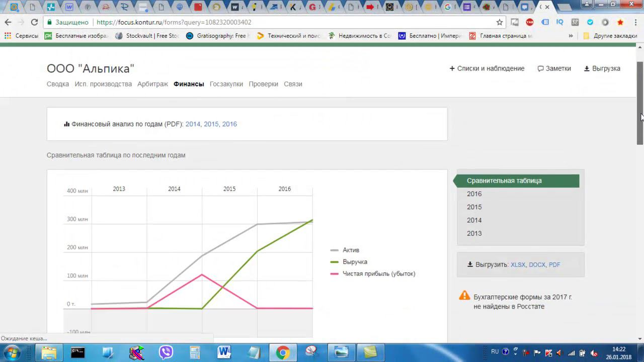This screenshot has width=644, height=362.
Task: Open the Другие закладки folder
Action: (610, 36)
